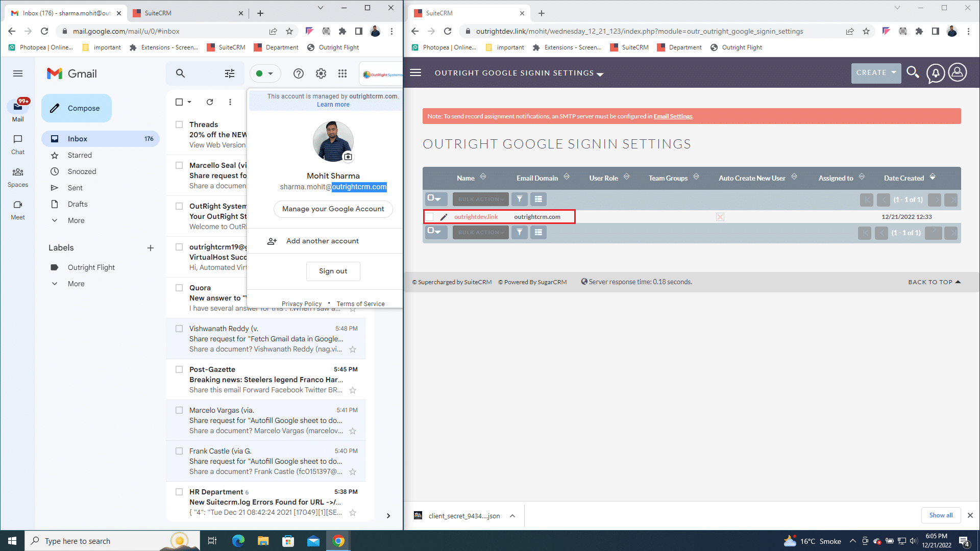Star the Frank Castle email
Screen dimensions: 980x551
click(353, 472)
